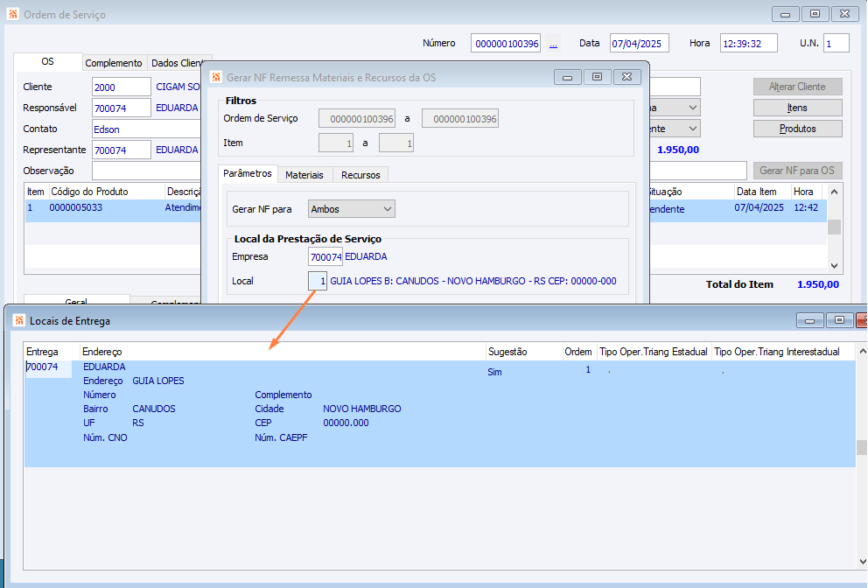Maximize the Ordem de Serviço window
Screen dimensions: 868x588
tap(815, 14)
